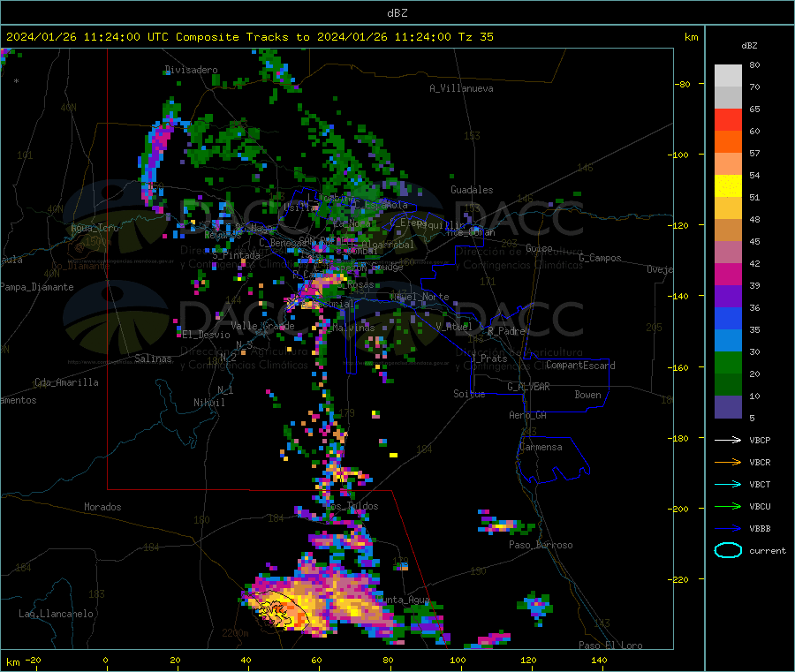Click the timestamp header text 2024/01/26 11:24:00
Image resolution: width=795 pixels, height=672 pixels.
(x=73, y=37)
